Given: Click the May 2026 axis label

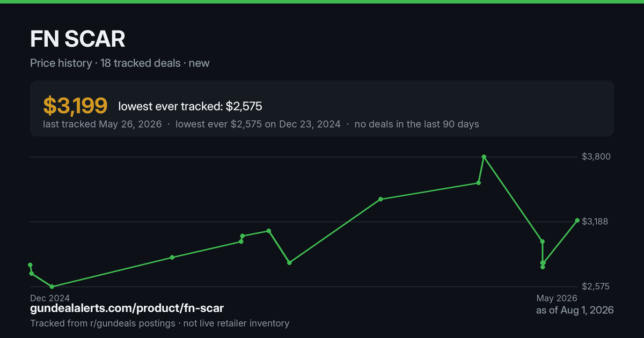Looking at the screenshot, I should pyautogui.click(x=557, y=298).
